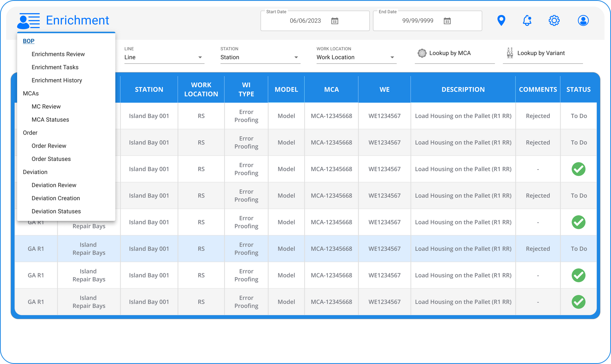The width and height of the screenshot is (611, 364).
Task: Select Enrichments Review menu item
Action: [x=58, y=54]
